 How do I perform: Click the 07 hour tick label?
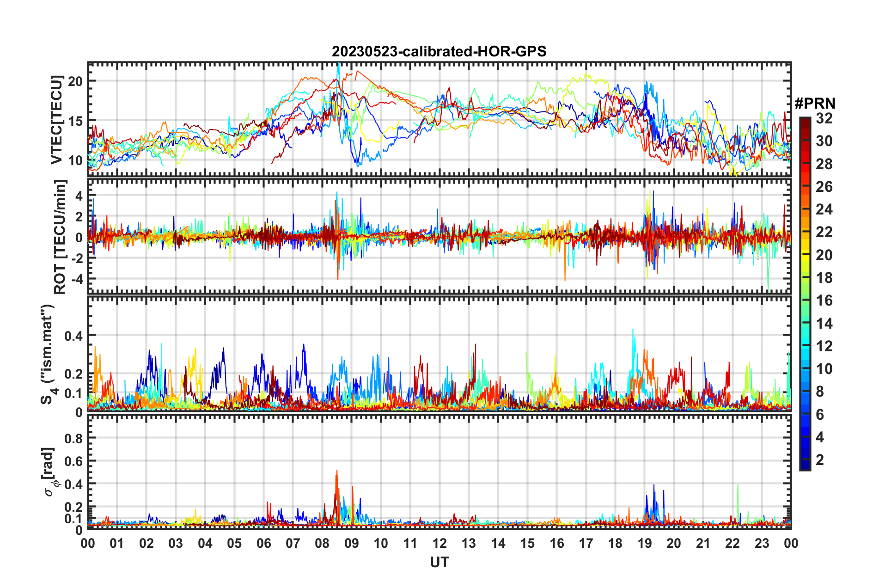pyautogui.click(x=293, y=543)
